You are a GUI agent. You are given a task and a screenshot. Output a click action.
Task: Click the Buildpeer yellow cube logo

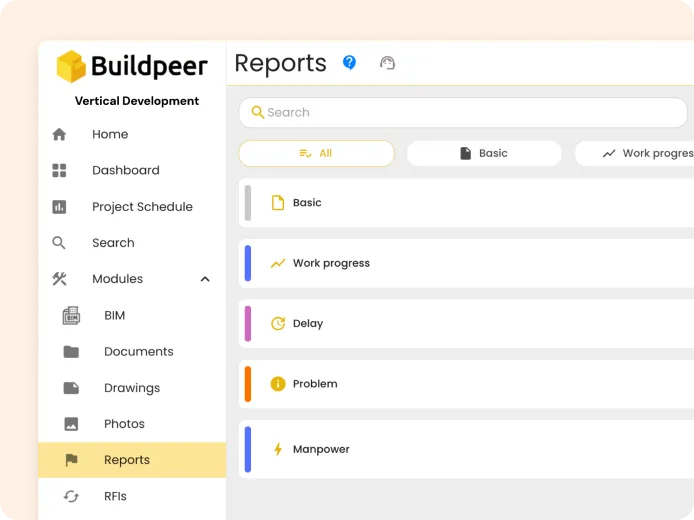pyautogui.click(x=71, y=66)
